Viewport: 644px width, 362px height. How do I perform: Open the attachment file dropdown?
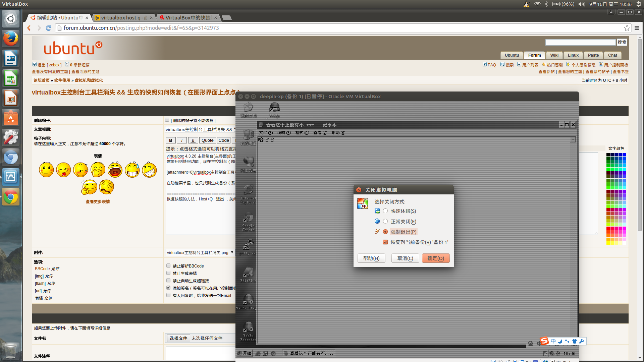[x=200, y=252]
